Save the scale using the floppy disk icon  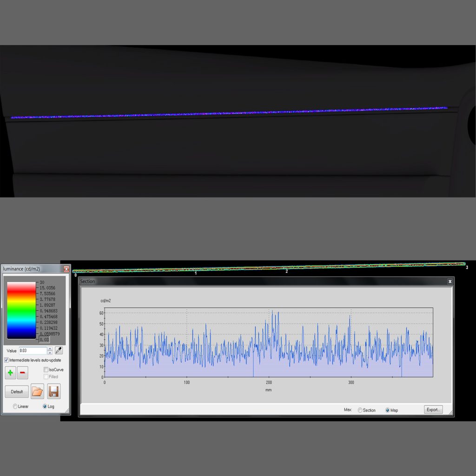click(x=54, y=391)
